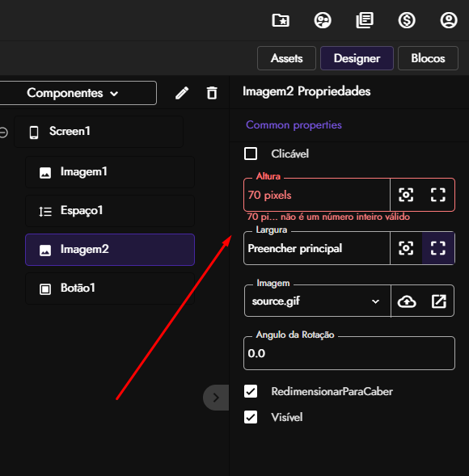Collapse Screen1 tree with the minus circle
469x476 pixels.
tap(3, 132)
